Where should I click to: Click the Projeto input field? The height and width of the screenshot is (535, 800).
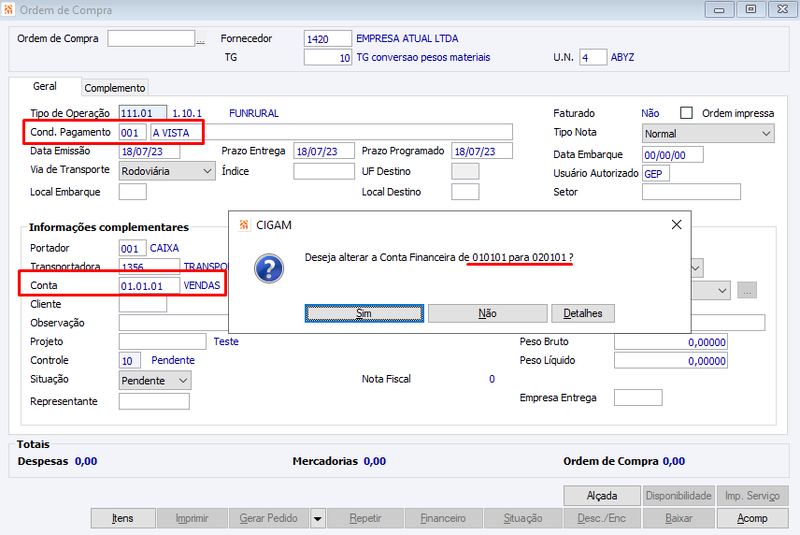163,342
